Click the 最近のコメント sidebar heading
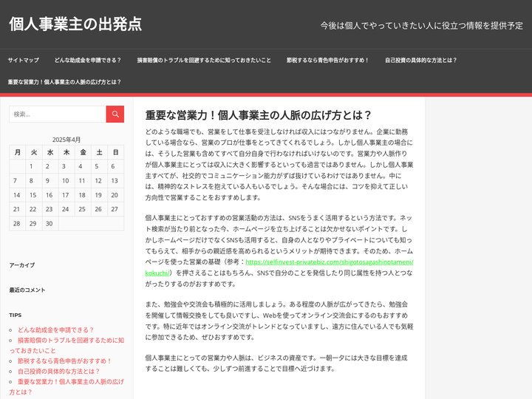532x399 pixels. (x=27, y=290)
